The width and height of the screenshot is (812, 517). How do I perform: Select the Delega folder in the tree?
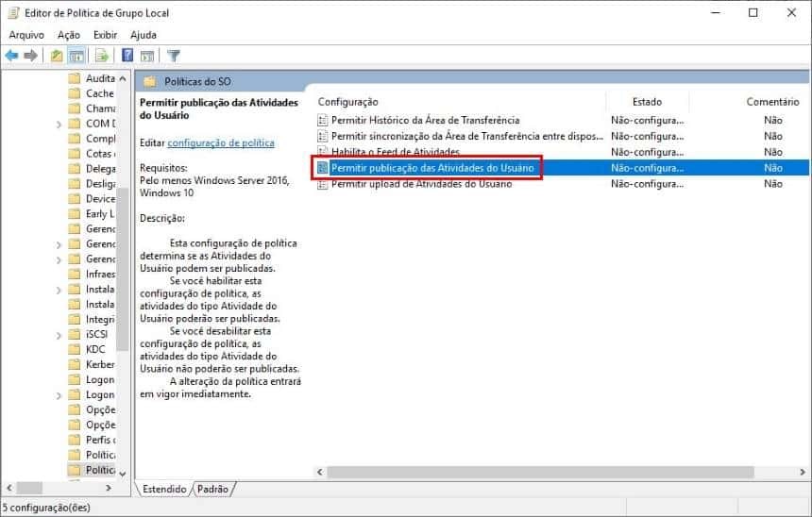pos(100,169)
